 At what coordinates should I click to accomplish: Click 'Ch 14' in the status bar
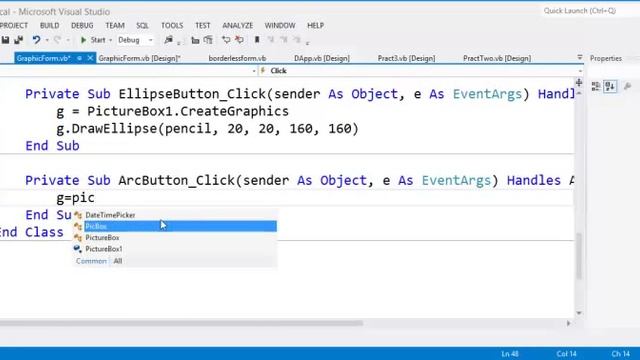(620, 354)
